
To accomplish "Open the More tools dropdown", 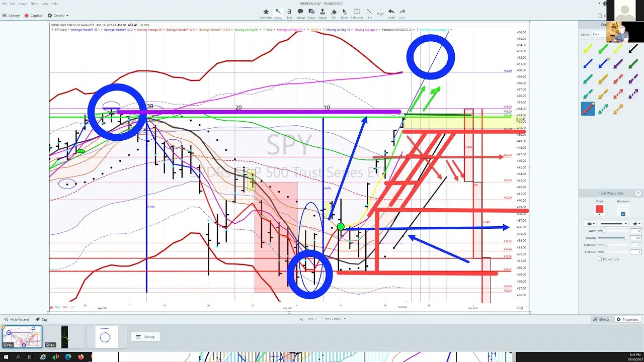I will click(380, 14).
